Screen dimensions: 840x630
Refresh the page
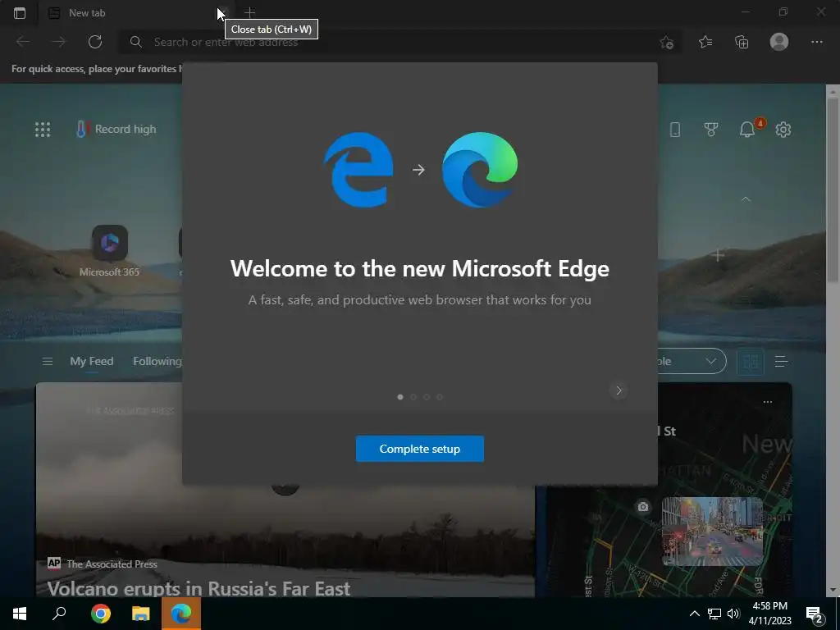[x=95, y=42]
